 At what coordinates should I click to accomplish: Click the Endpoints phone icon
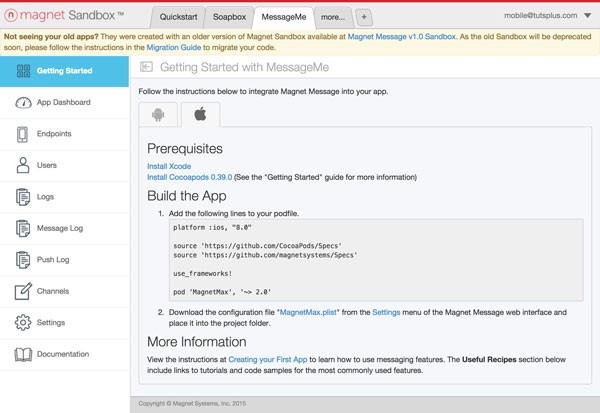tap(22, 134)
